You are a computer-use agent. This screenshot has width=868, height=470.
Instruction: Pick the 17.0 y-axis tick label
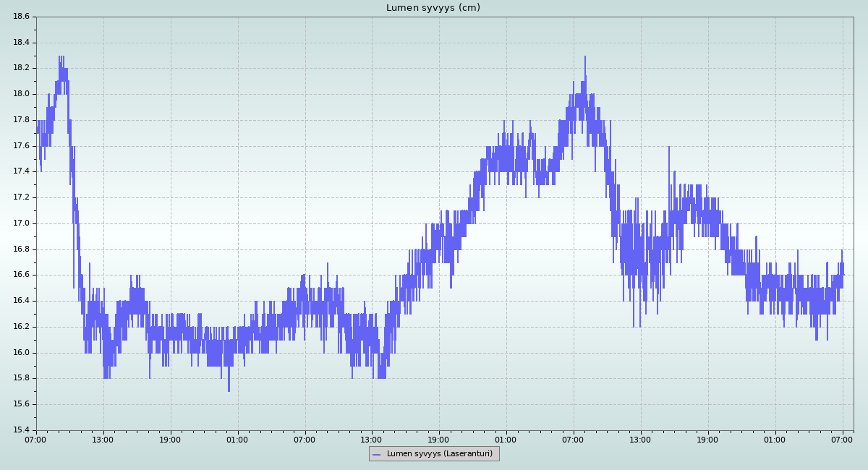tap(21, 223)
